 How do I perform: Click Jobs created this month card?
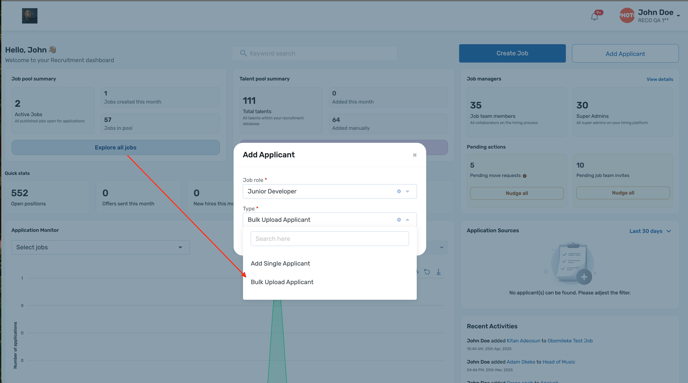[161, 97]
